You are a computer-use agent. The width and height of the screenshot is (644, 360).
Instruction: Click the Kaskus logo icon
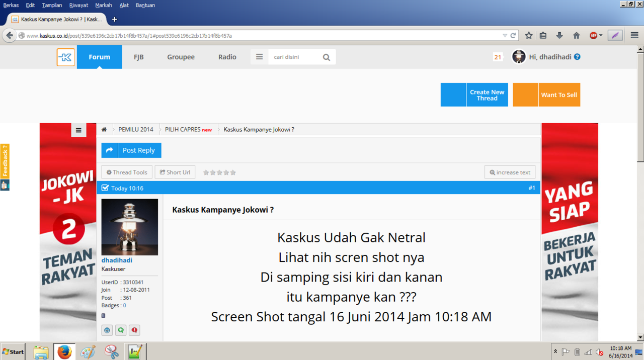pyautogui.click(x=65, y=57)
